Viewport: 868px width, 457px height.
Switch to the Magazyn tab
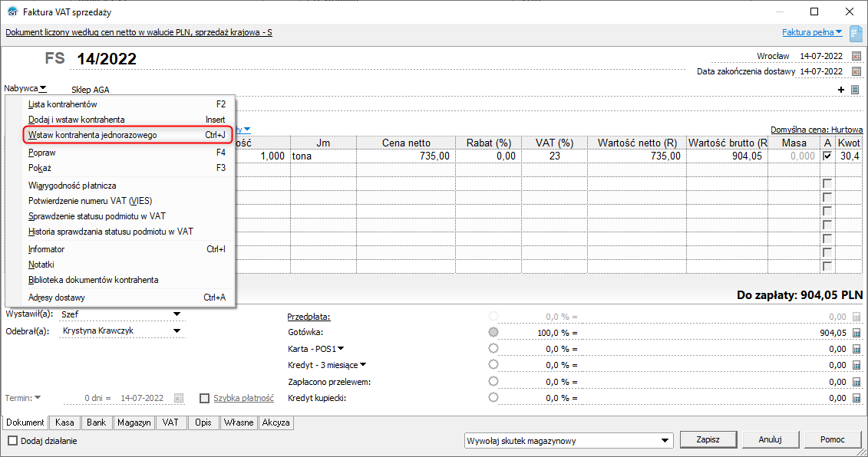click(x=134, y=422)
